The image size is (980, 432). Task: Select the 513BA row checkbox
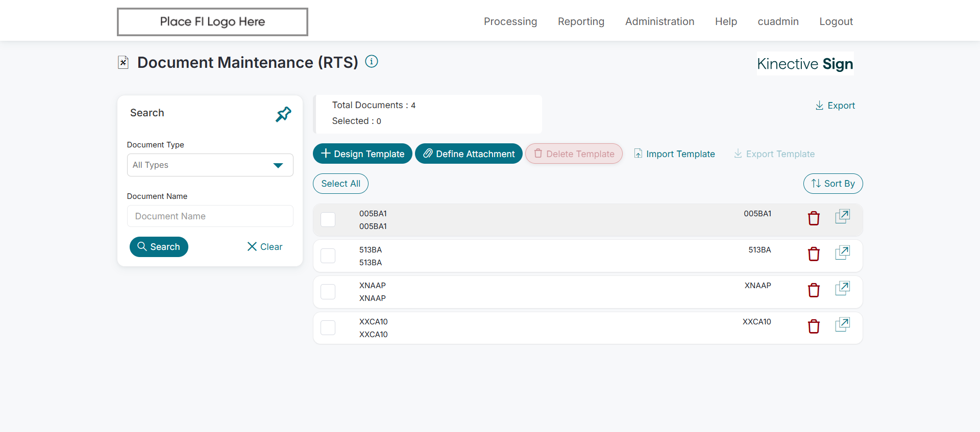coord(328,256)
